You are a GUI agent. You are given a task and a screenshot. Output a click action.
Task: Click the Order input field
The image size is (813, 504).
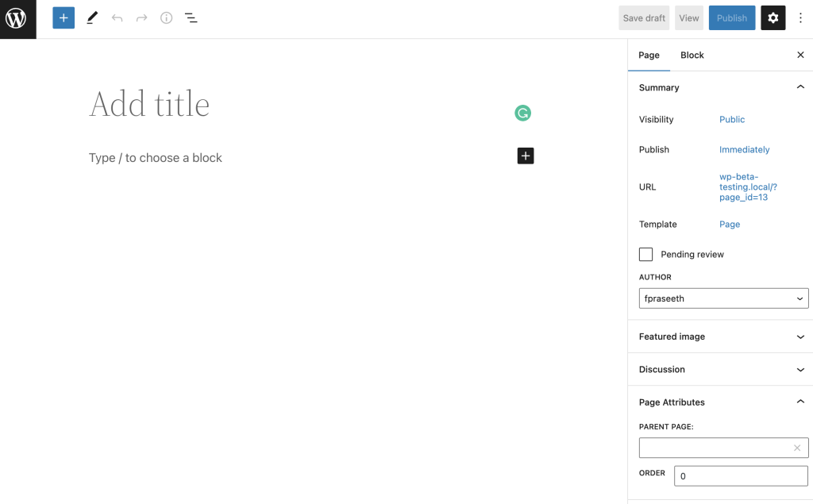[740, 475]
